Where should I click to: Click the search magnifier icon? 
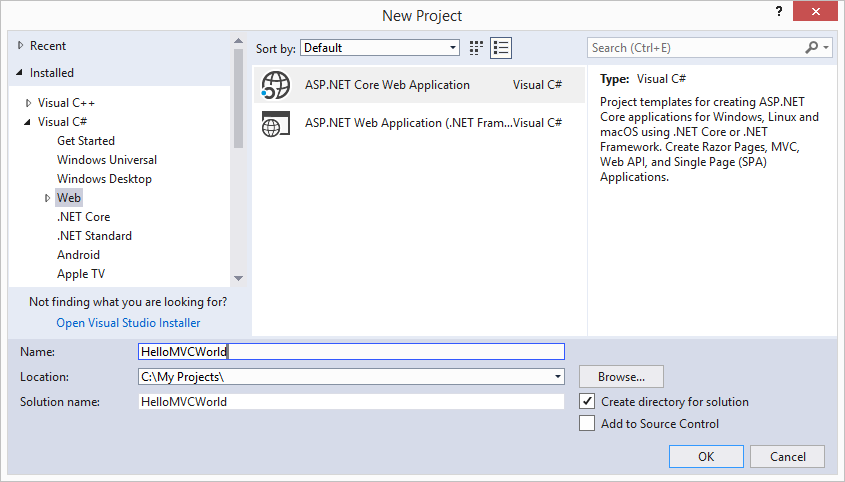[x=812, y=47]
